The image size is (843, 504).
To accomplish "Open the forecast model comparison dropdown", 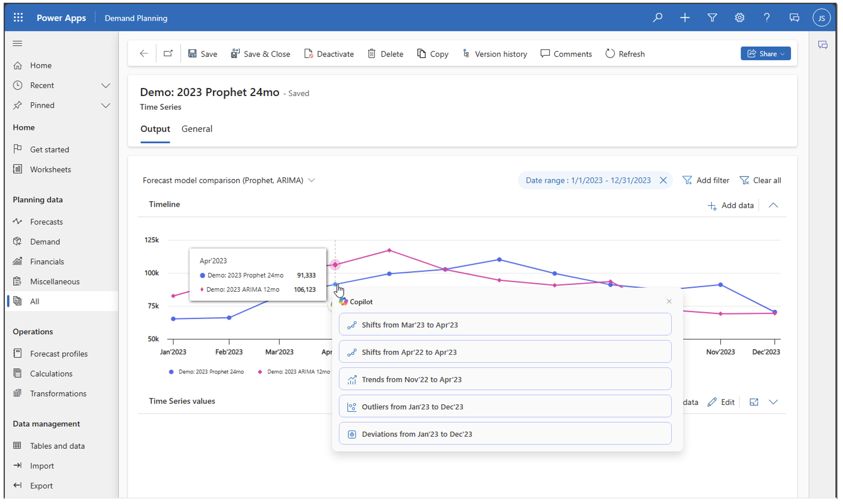I will [229, 180].
